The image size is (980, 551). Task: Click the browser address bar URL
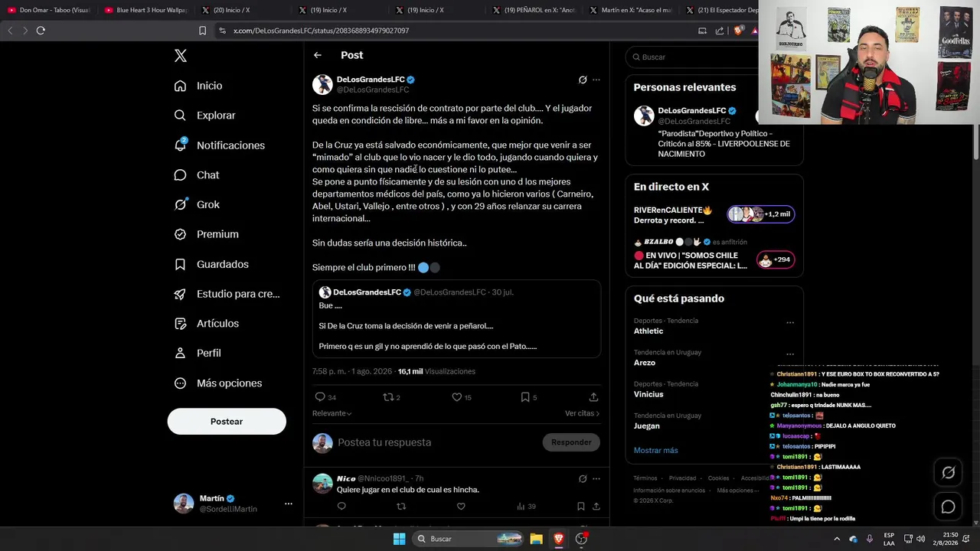[321, 31]
